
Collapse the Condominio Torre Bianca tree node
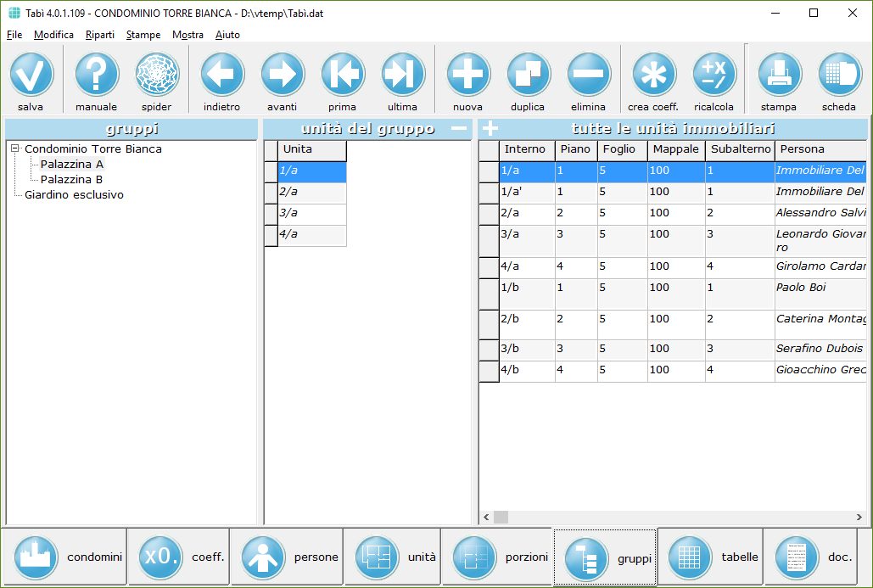point(15,148)
